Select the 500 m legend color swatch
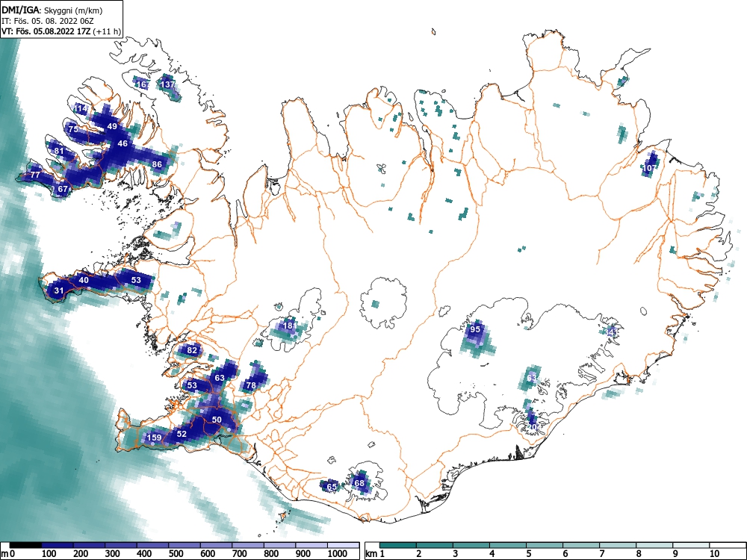Image resolution: width=747 pixels, height=560 pixels. point(185,545)
